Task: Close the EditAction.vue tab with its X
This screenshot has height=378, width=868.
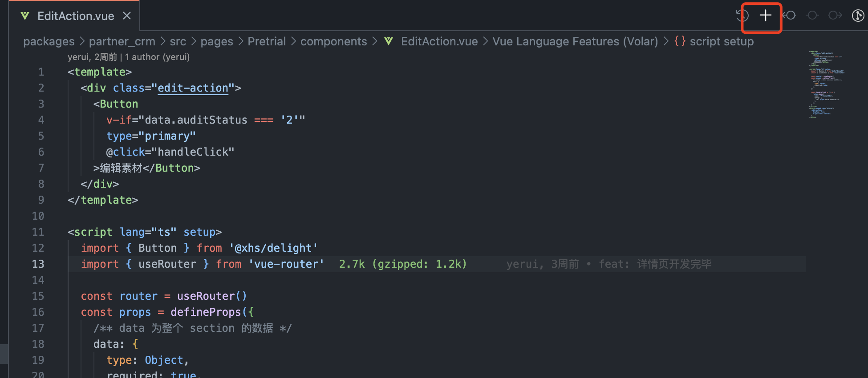Action: click(x=127, y=16)
